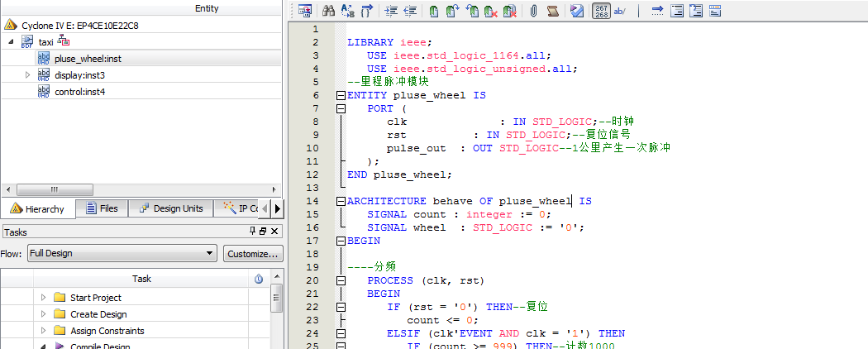Viewport: 868px width, 349px height.
Task: Open the Flow dropdown showing Full Design
Action: pos(122,254)
